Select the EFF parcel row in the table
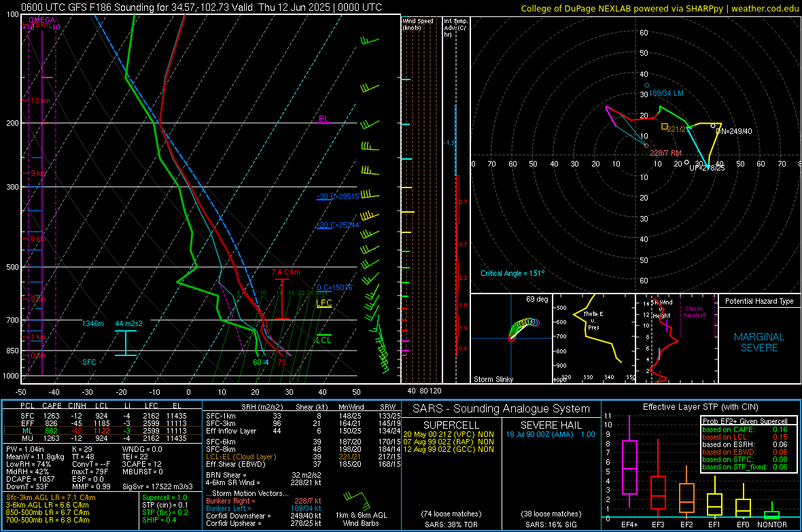The height and width of the screenshot is (532, 802). pos(103,423)
